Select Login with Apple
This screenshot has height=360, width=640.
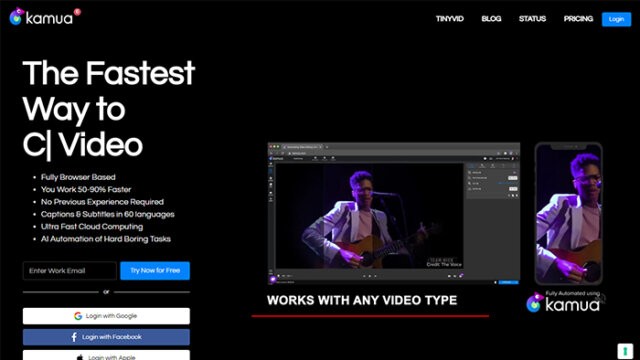[106, 355]
